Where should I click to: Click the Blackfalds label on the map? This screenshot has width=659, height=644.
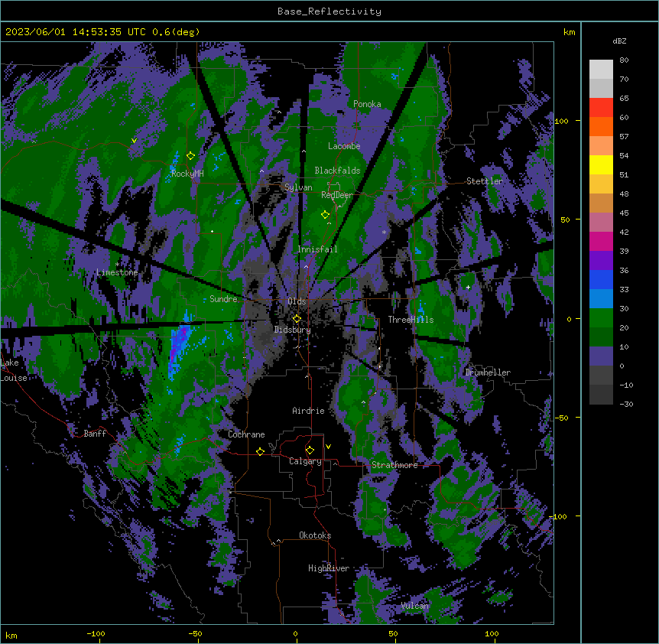[x=337, y=171]
